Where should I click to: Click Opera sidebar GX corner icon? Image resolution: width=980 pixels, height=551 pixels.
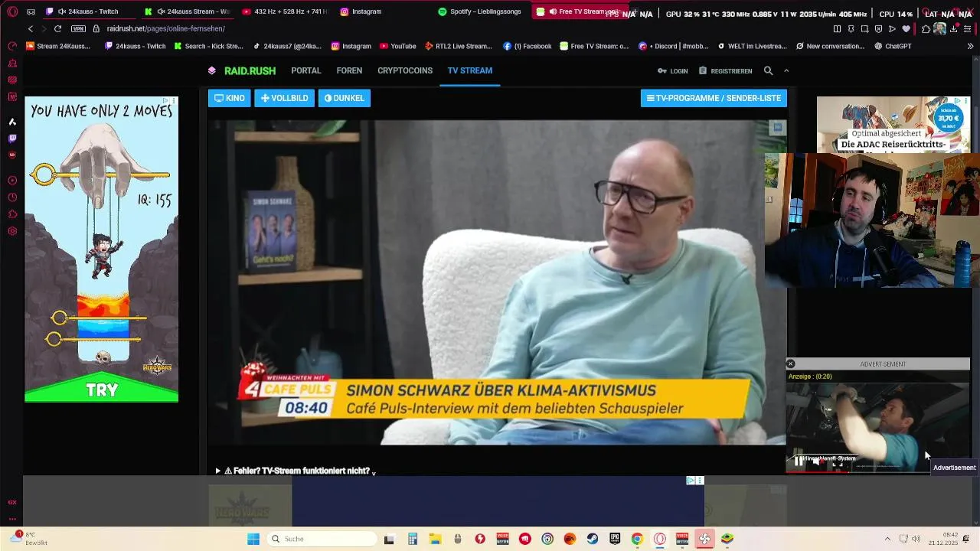point(12,502)
